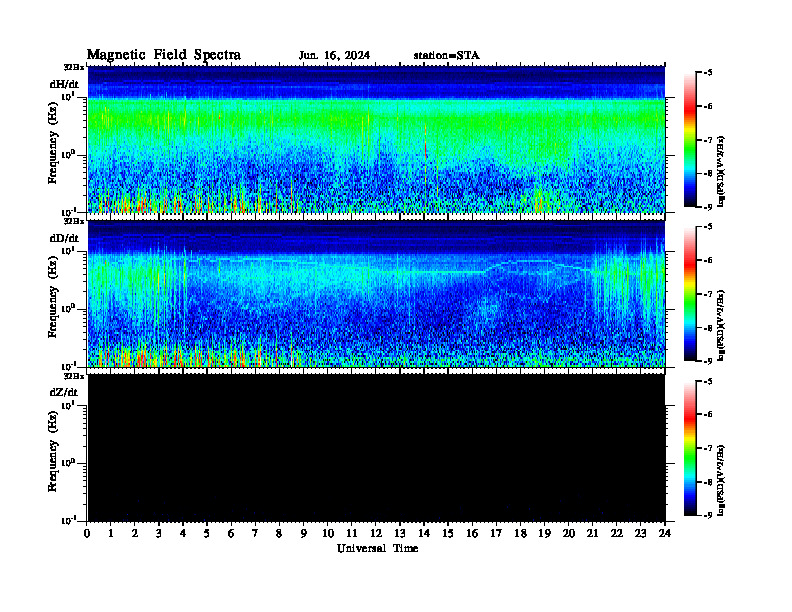792x612 pixels.
Task: Click hour tick label 3 on time axis
Action: 159,534
